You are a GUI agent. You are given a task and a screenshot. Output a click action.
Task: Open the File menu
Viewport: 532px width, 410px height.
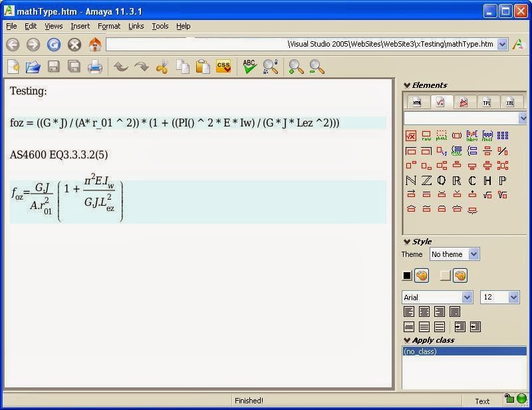coord(11,26)
